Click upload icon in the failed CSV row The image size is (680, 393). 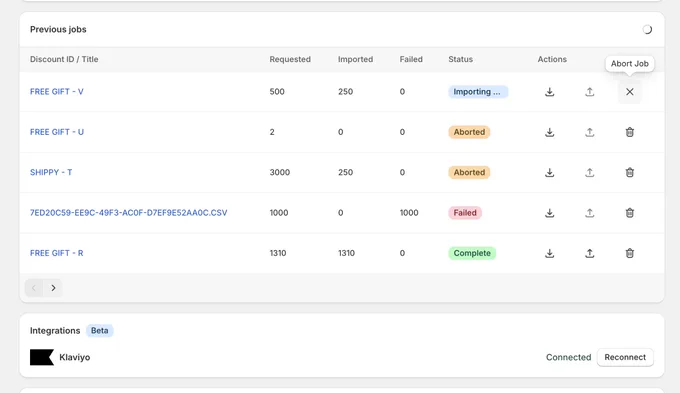click(x=589, y=213)
